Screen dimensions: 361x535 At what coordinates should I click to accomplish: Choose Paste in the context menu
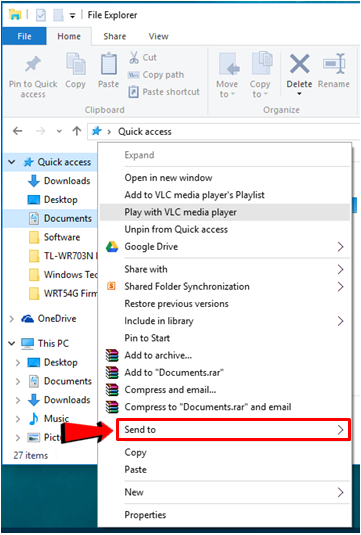(x=225, y=469)
